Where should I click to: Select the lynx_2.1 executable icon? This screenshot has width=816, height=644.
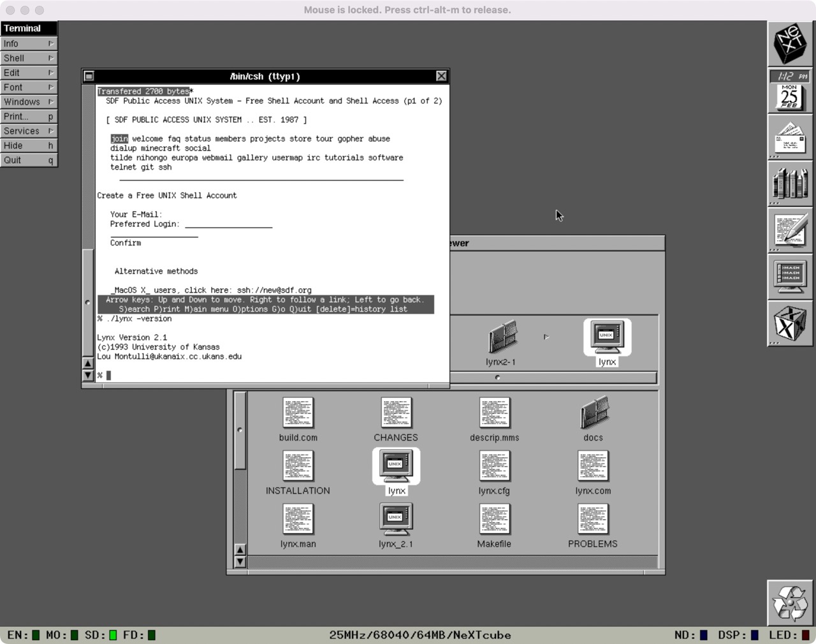396,519
